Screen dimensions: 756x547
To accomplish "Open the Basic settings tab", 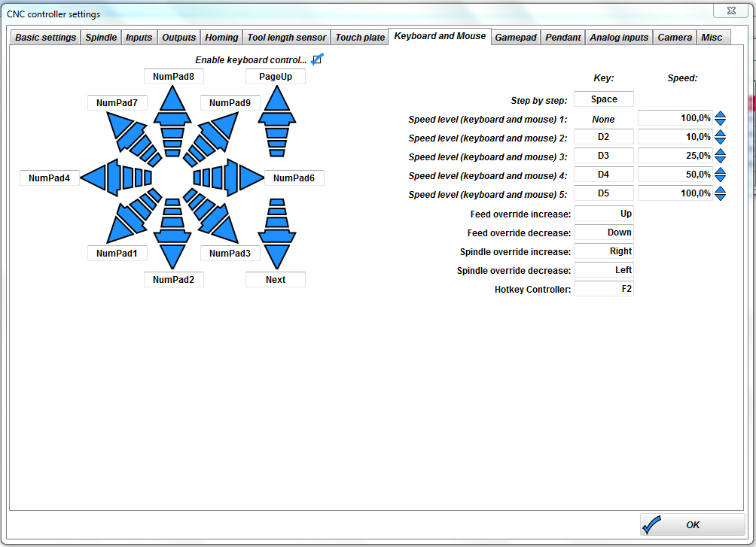I will [x=46, y=37].
